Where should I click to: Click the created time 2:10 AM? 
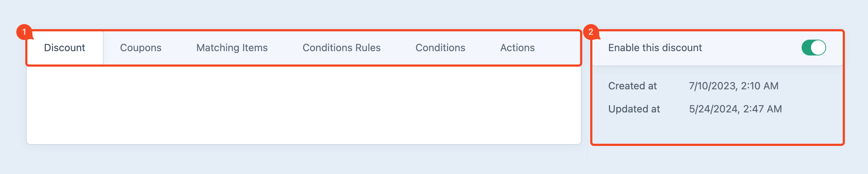[760, 86]
